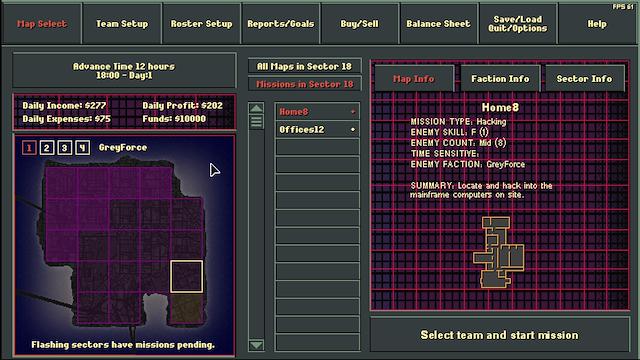Image resolution: width=640 pixels, height=360 pixels.
Task: Click the ENEMY FACTION: GreyForce line
Action: coord(468,164)
